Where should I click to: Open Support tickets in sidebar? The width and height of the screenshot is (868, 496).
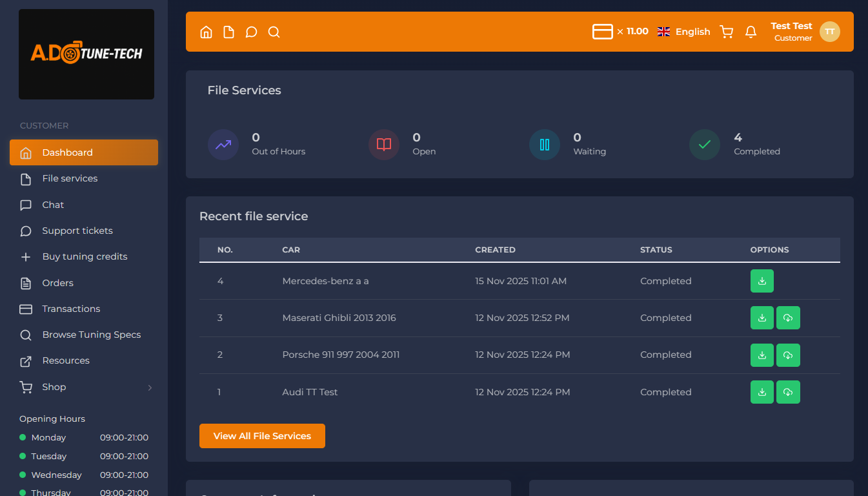[84, 231]
